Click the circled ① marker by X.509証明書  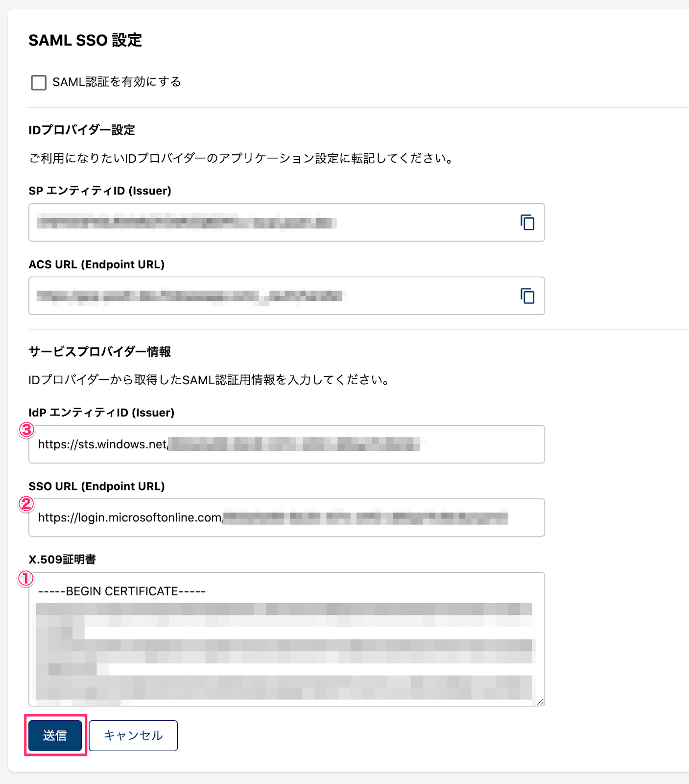click(26, 578)
